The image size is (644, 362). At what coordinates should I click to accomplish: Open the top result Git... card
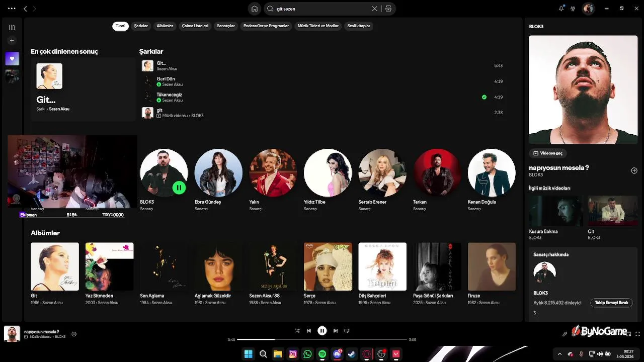[83, 89]
